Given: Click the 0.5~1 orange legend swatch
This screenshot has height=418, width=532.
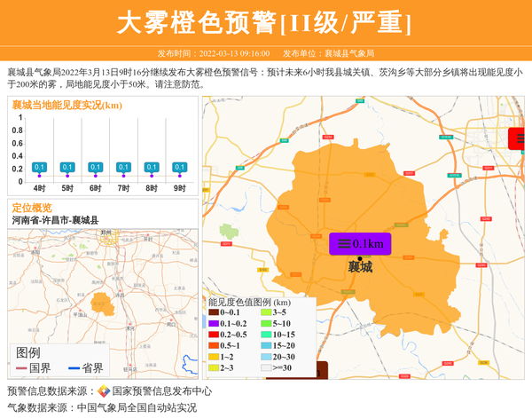Looking at the screenshot, I should 214,345.
